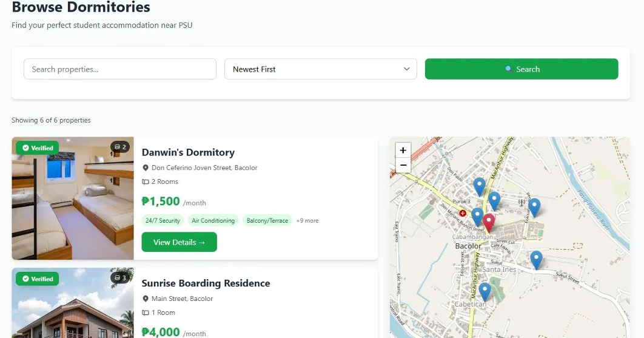The width and height of the screenshot is (644, 338).
Task: Click the green Search button
Action: point(521,69)
